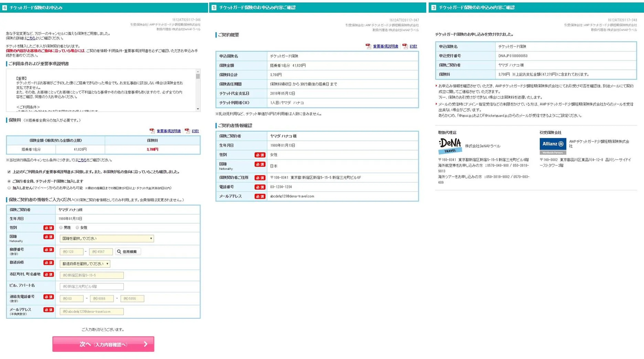This screenshot has width=644, height=359.
Task: Click PDF icon beside 重要事項説明書 in middle panel
Action: coord(368,46)
